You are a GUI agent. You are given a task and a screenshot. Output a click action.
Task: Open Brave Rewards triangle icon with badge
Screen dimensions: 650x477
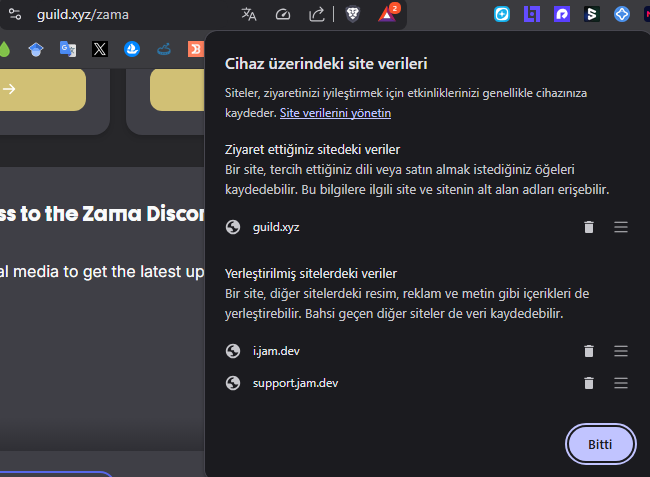[x=388, y=14]
